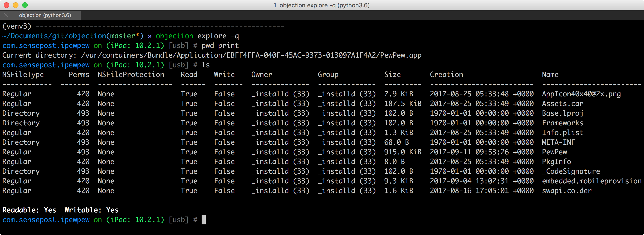Click the file name Info.plist

(563, 133)
